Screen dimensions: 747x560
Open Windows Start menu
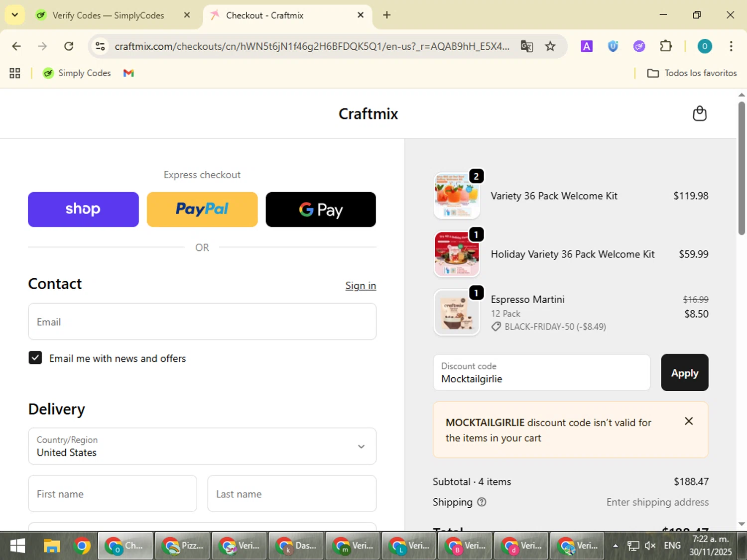tap(17, 546)
